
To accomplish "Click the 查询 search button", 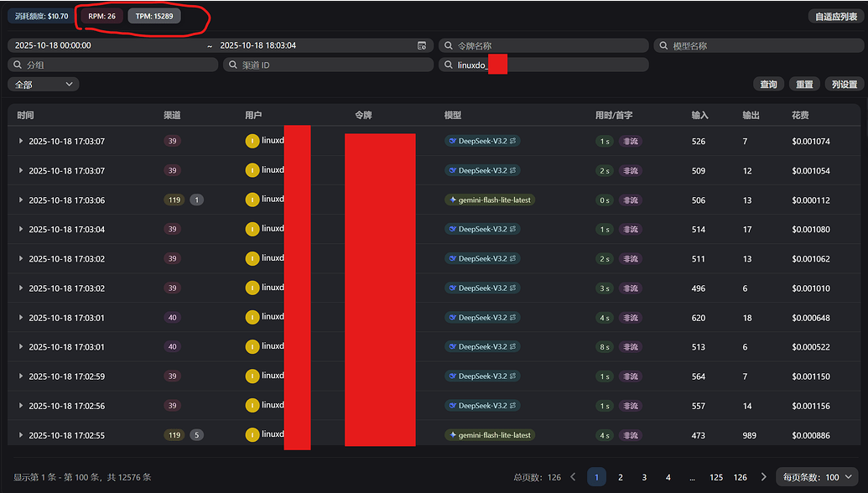I will 768,84.
